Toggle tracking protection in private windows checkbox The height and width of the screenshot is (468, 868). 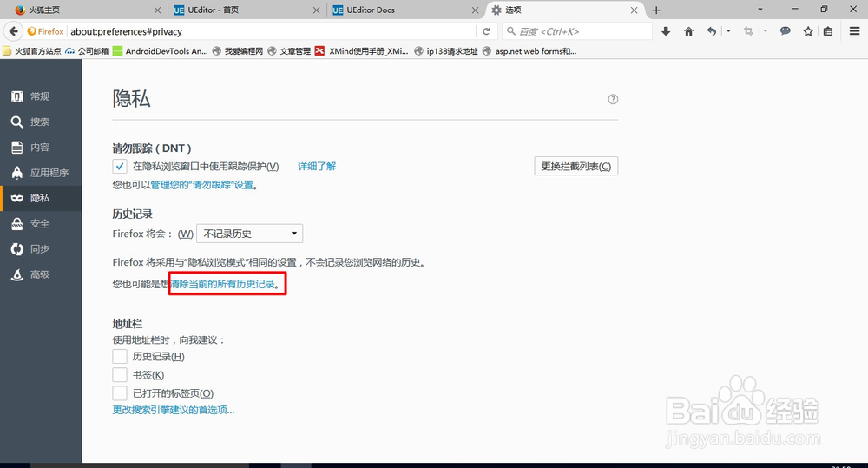(120, 166)
